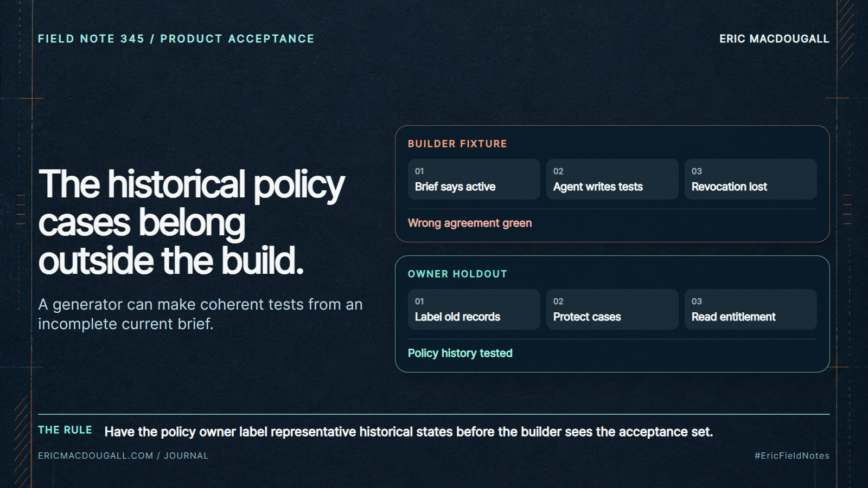Click the 'BUILDER FIXTURE' panel heading
The height and width of the screenshot is (488, 868).
click(x=457, y=144)
